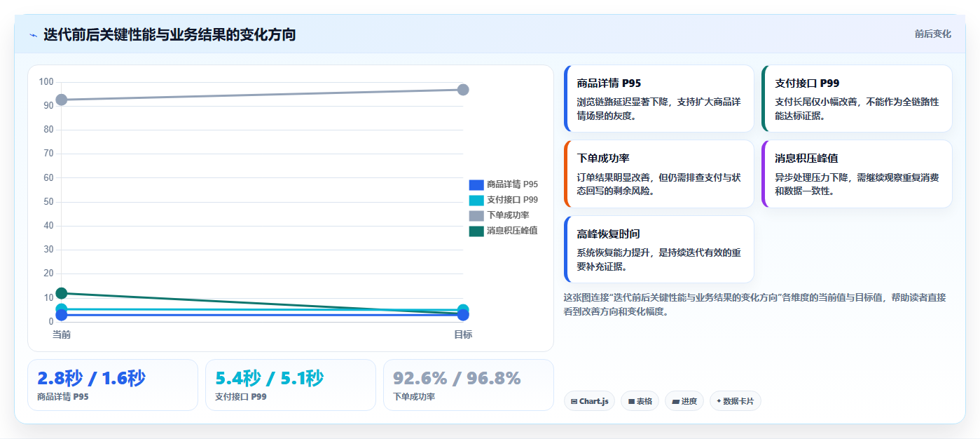Toggle the 消息积压峰值 legend color box
This screenshot has height=439, width=980.
(476, 231)
